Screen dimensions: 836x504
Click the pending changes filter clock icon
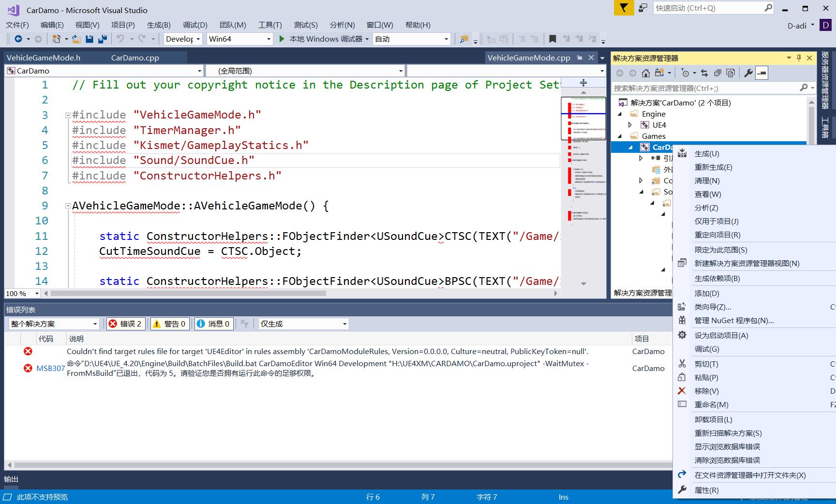(685, 73)
